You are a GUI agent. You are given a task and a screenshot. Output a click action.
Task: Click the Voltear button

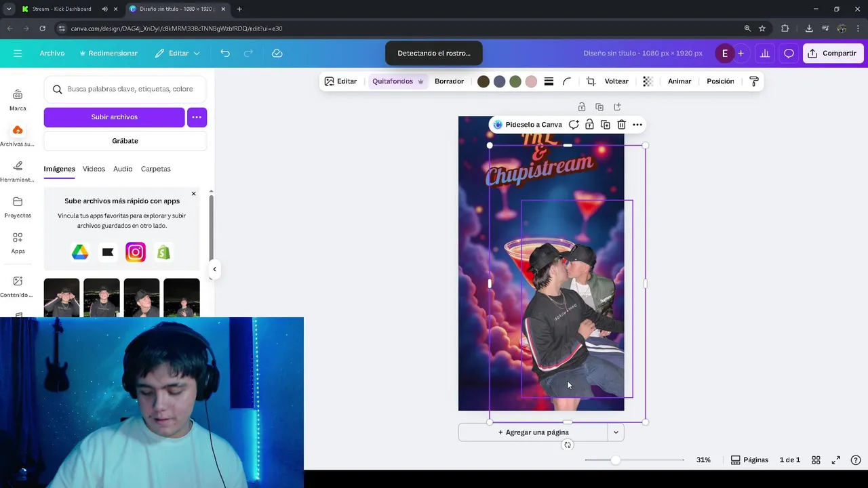616,81
